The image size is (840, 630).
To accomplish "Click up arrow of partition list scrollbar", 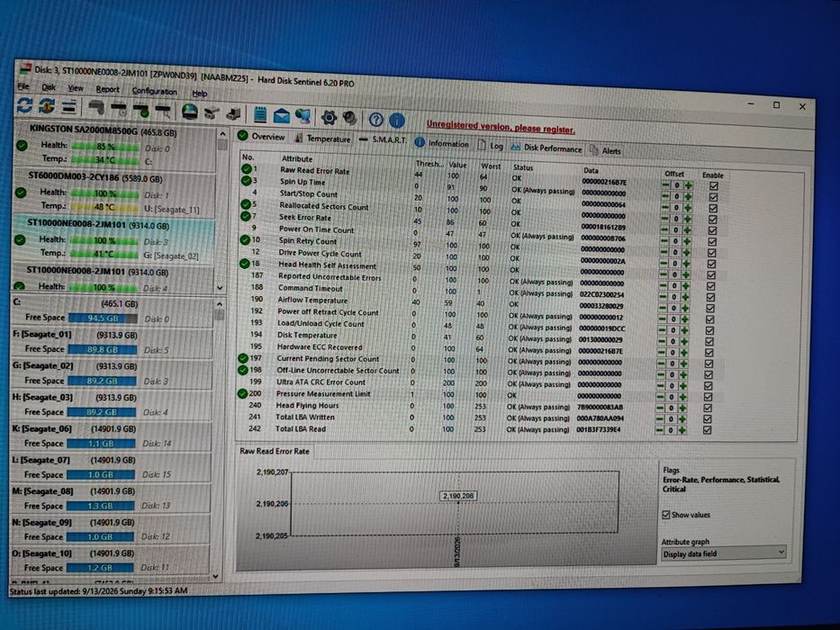I will [220, 304].
